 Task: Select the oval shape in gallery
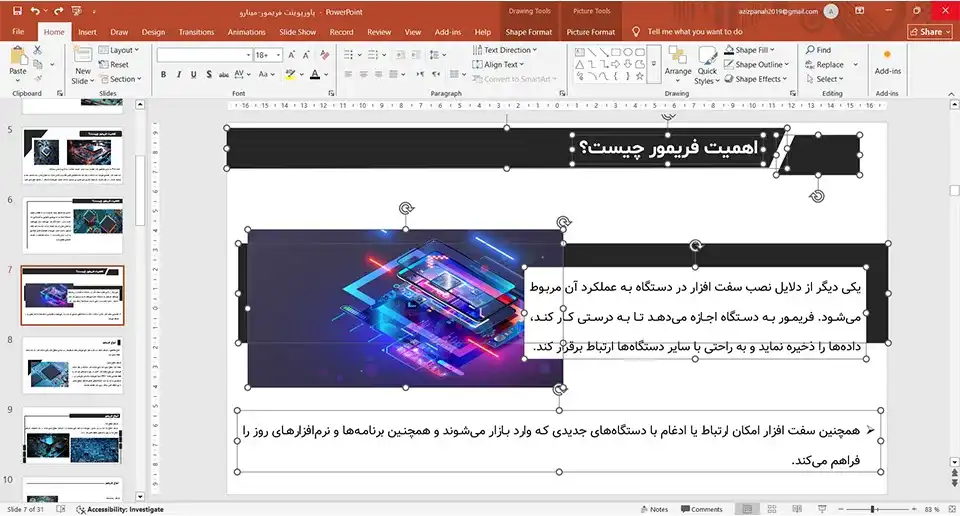click(628, 52)
